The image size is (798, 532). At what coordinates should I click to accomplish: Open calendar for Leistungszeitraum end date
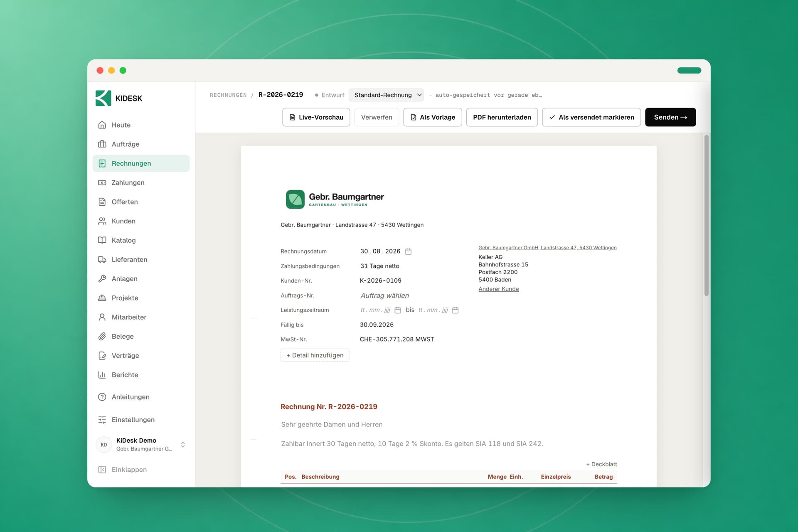455,310
